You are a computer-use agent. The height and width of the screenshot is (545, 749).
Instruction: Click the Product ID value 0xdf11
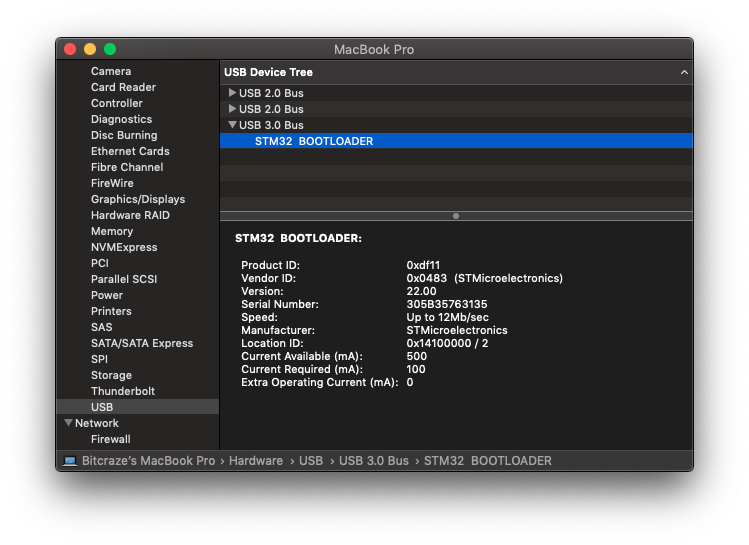[423, 265]
